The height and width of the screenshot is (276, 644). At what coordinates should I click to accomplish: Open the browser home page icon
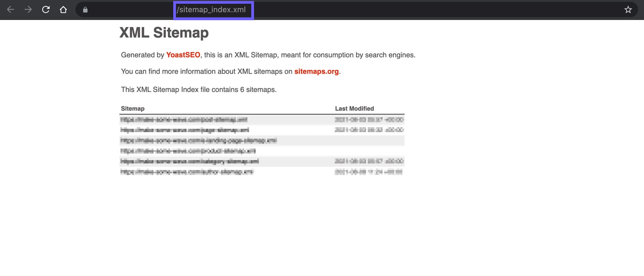tap(63, 10)
